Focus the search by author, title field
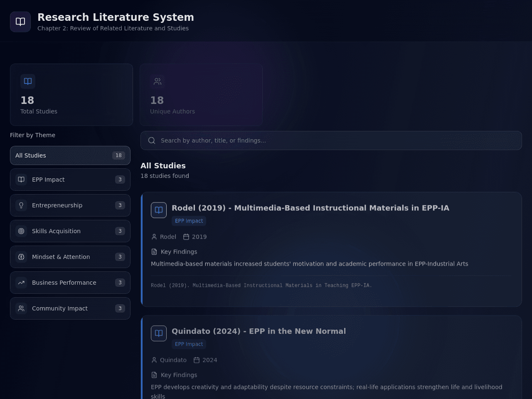 pyautogui.click(x=331, y=140)
